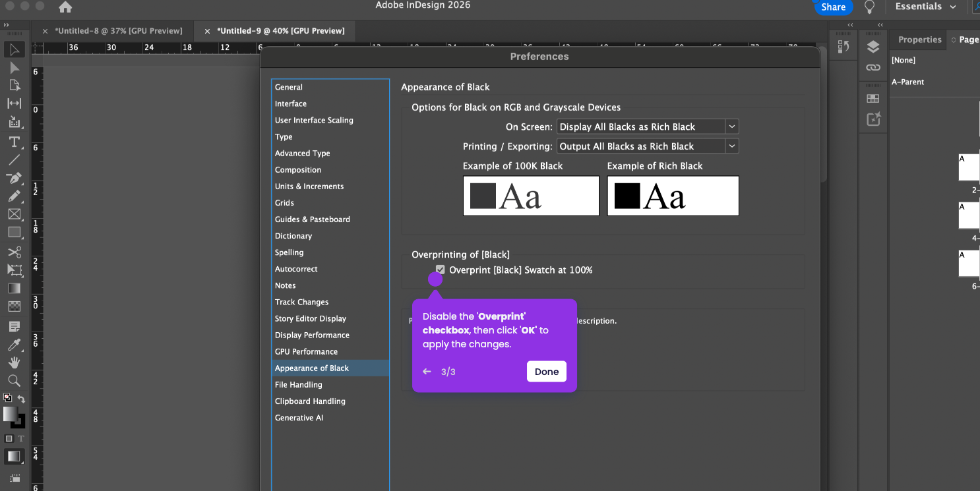Select Guides & Pasteboard category
Screen dimensions: 980x491
330,219
